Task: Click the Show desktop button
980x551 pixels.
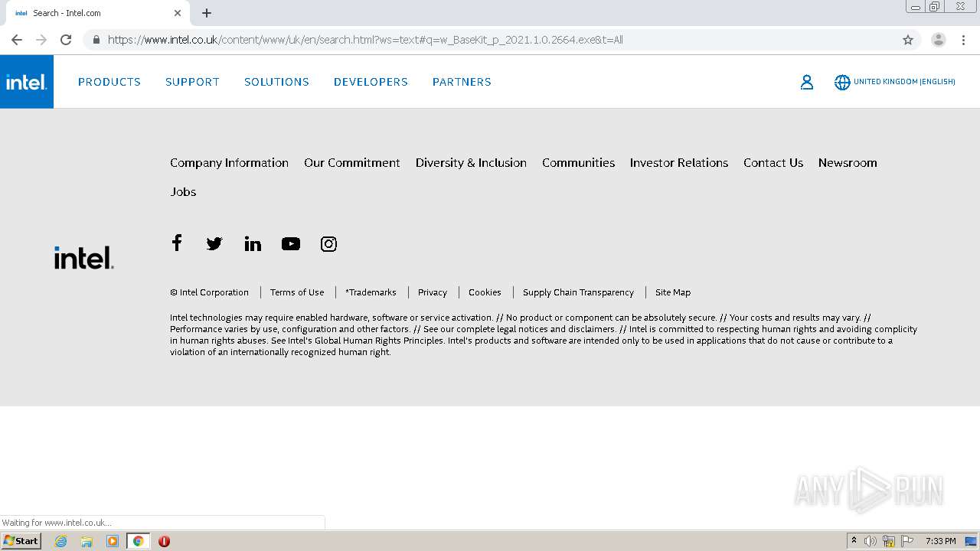Action: (971, 541)
